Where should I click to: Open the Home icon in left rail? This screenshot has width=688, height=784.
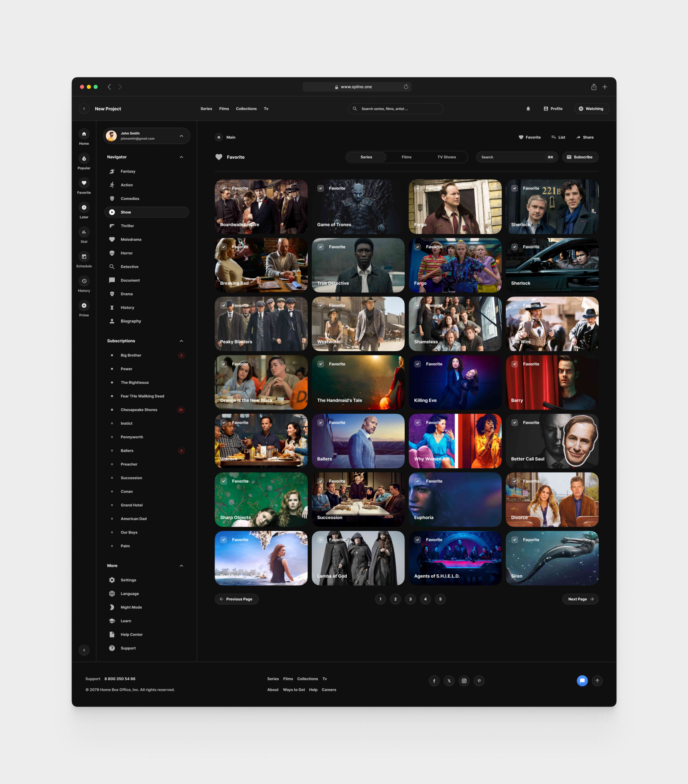[84, 134]
